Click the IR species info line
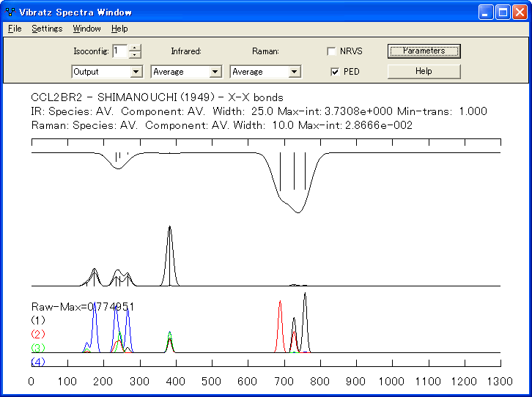The height and width of the screenshot is (397, 532). tap(259, 111)
